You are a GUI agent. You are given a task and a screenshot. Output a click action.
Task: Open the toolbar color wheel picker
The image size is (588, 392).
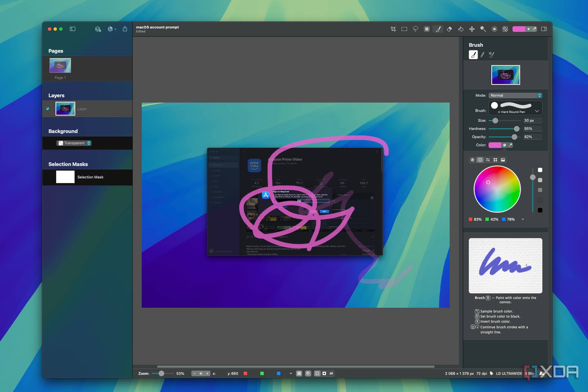tap(528, 29)
